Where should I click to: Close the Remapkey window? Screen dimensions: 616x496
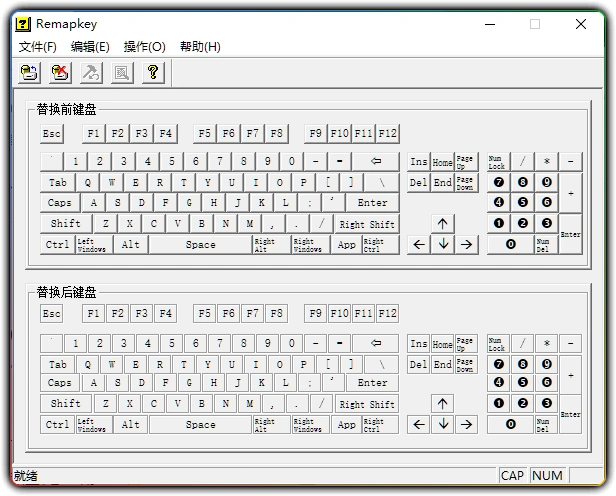pos(581,24)
